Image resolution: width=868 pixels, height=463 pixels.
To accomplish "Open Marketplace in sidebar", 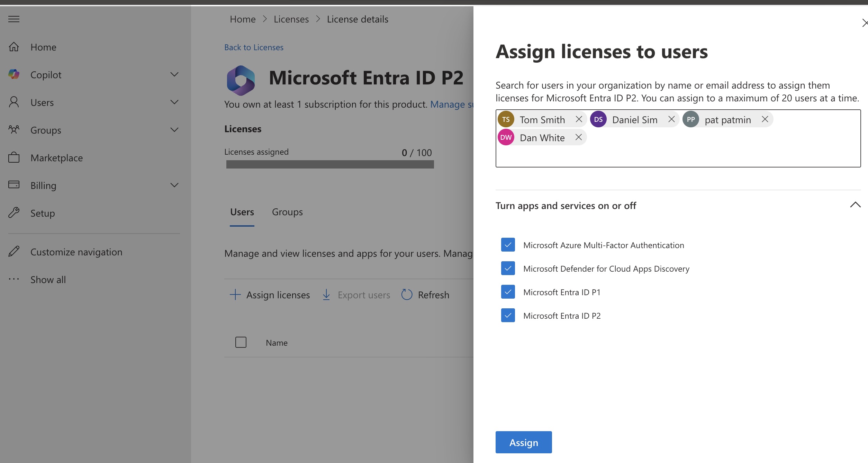I will 56,158.
